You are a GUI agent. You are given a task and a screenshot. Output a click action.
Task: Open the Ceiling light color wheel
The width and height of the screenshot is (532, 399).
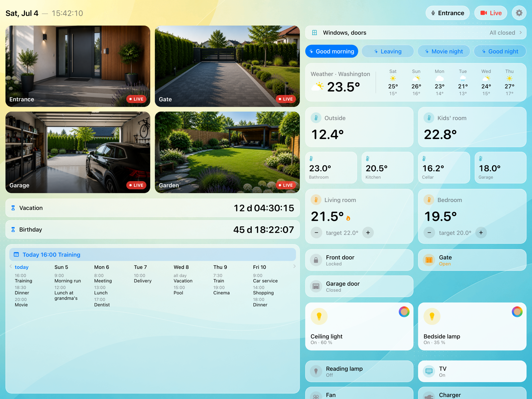(x=404, y=312)
